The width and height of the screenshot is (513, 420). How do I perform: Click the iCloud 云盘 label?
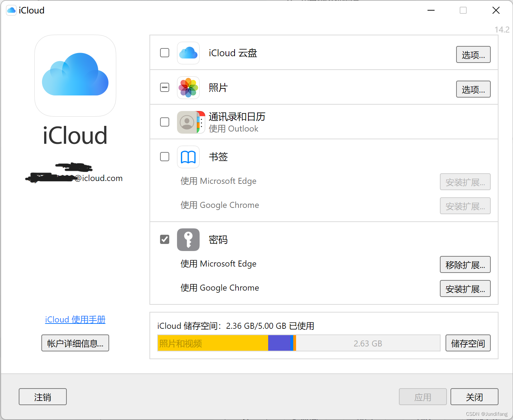(x=233, y=53)
